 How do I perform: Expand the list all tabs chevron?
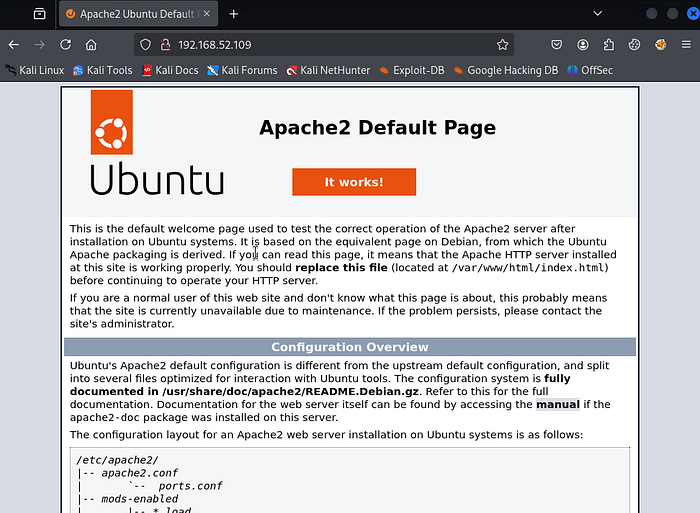(x=598, y=14)
